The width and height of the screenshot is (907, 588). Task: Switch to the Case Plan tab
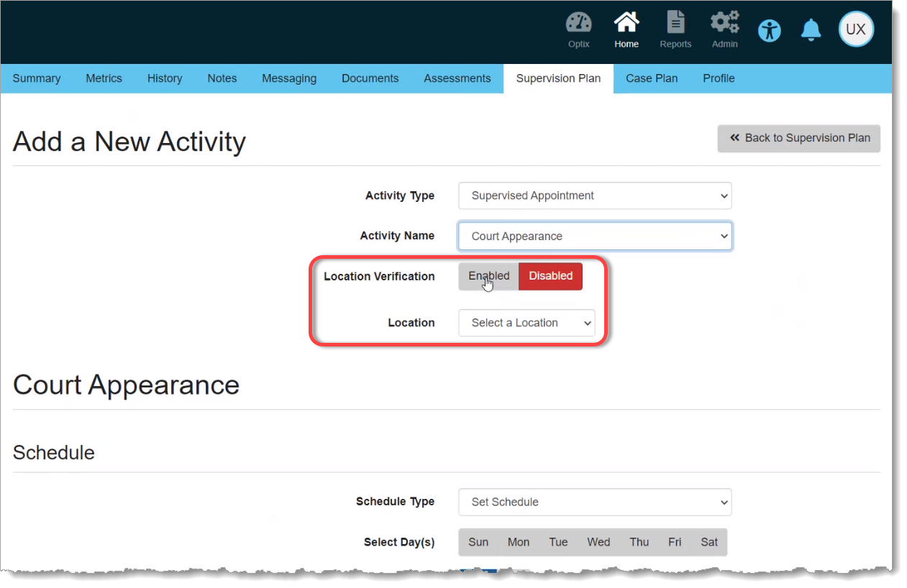pyautogui.click(x=651, y=78)
